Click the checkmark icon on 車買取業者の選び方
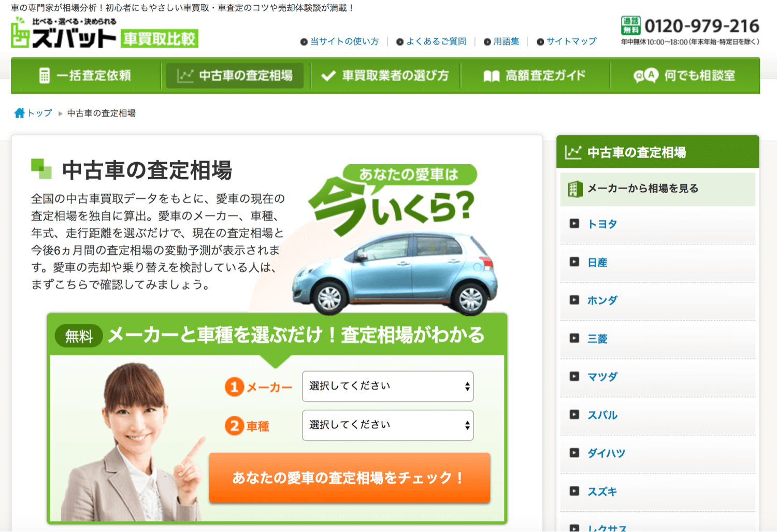The image size is (777, 532). tap(327, 76)
